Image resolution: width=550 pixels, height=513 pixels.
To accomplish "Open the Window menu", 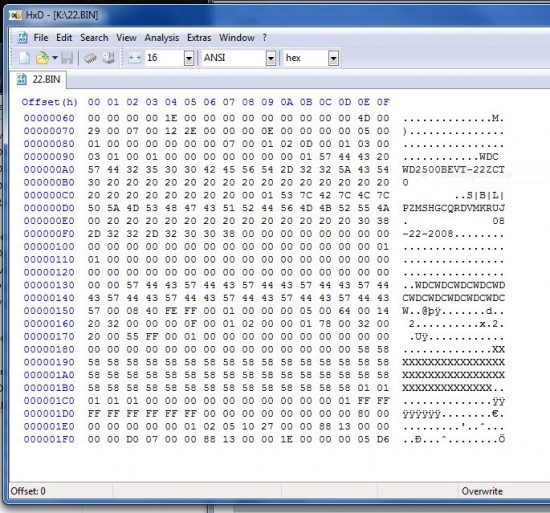I will pos(237,38).
